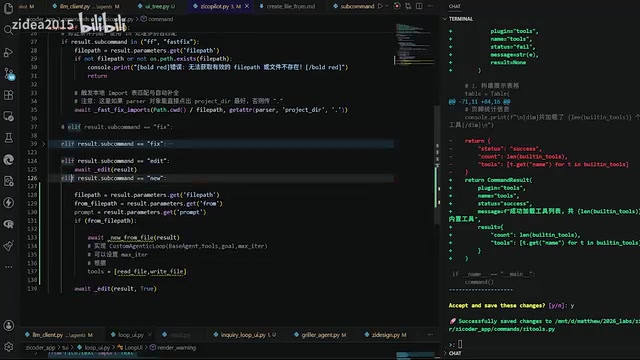Click 'Accept and save these changes?' terminal text
This screenshot has height=360, width=640.
point(497,305)
